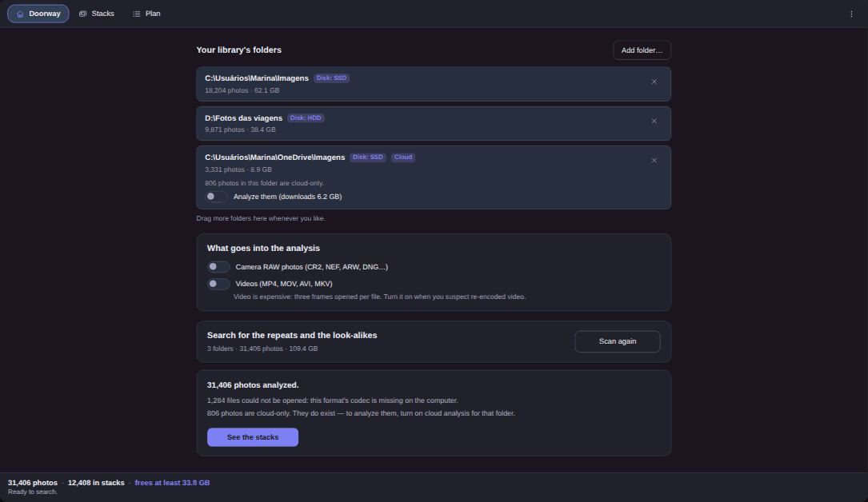Open the three-dot overflow menu
Viewport: 868px width, 502px height.
pyautogui.click(x=851, y=14)
